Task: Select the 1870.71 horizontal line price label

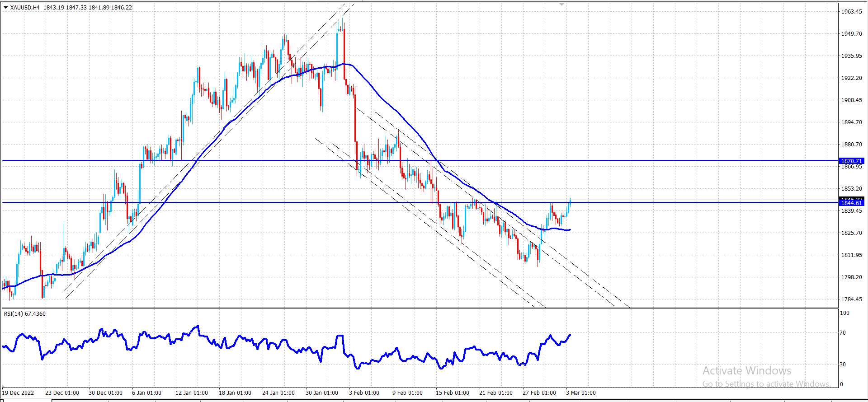Action: pyautogui.click(x=852, y=161)
